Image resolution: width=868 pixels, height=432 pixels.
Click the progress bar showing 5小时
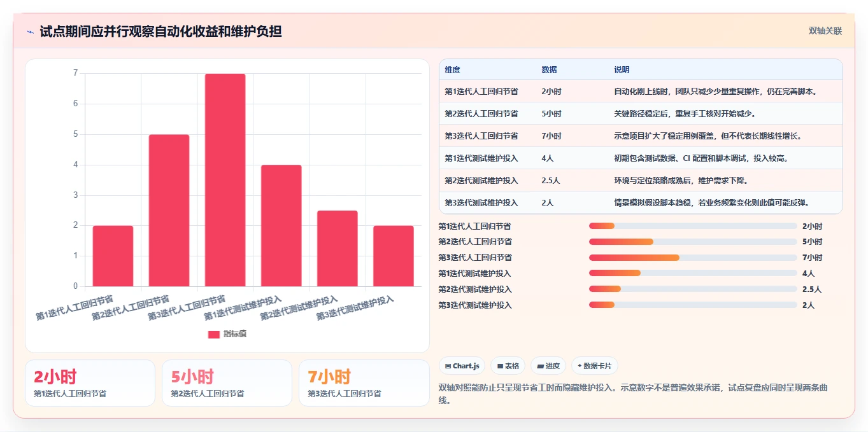coord(693,242)
